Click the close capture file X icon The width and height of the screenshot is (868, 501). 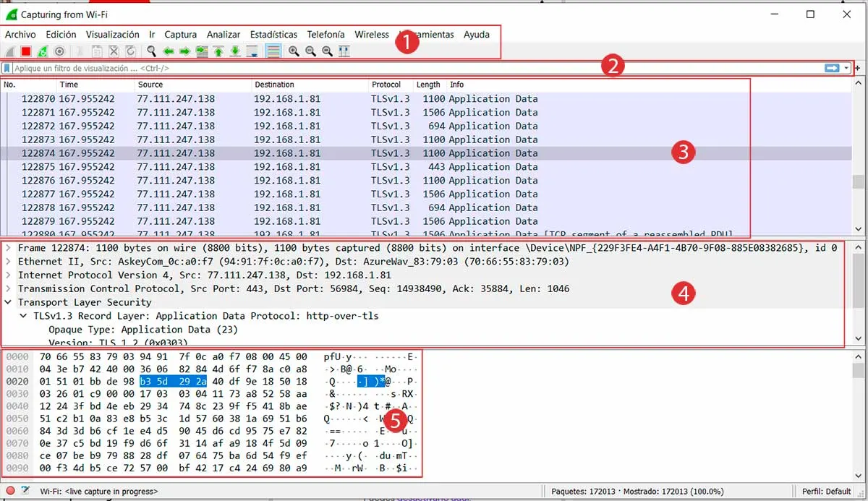tap(114, 51)
